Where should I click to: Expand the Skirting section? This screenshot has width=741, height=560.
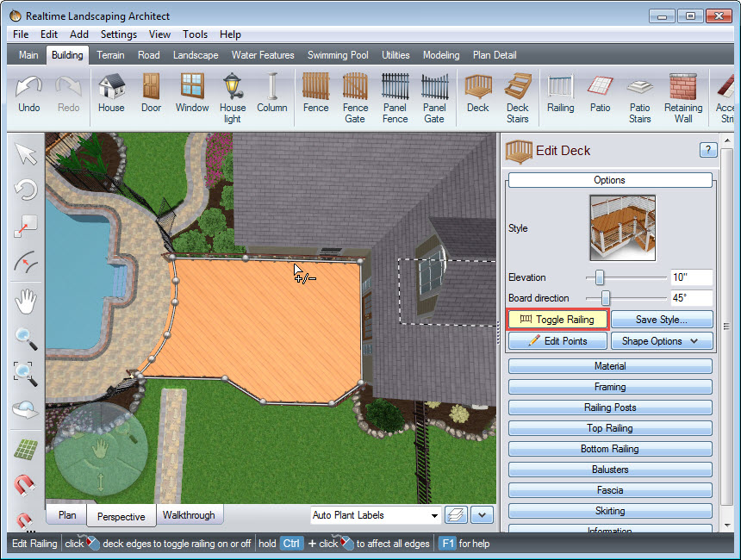coord(610,511)
